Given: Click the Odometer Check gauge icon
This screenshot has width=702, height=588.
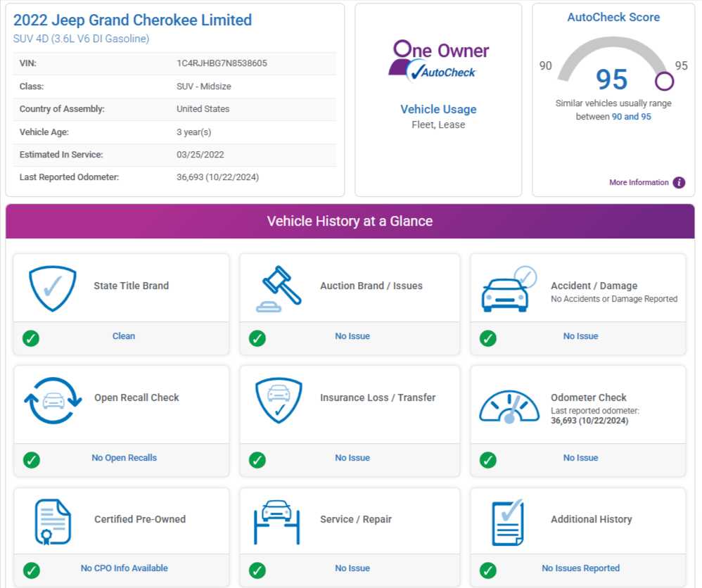Looking at the screenshot, I should tap(509, 407).
